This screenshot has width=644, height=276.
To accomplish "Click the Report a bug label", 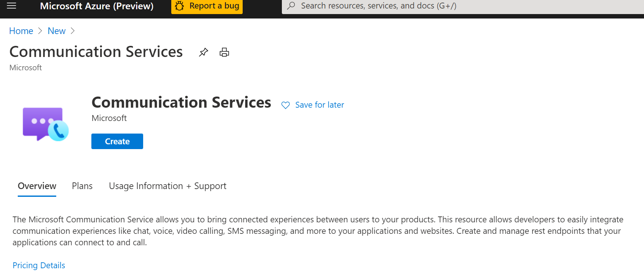I will (214, 6).
